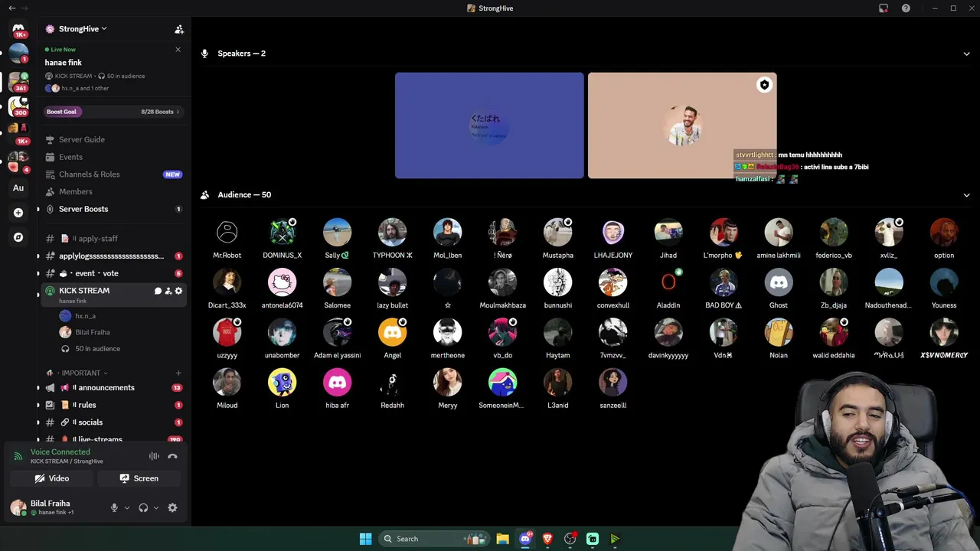This screenshot has height=551, width=980.
Task: Click Mr.Robot audience avatar
Action: point(227,233)
